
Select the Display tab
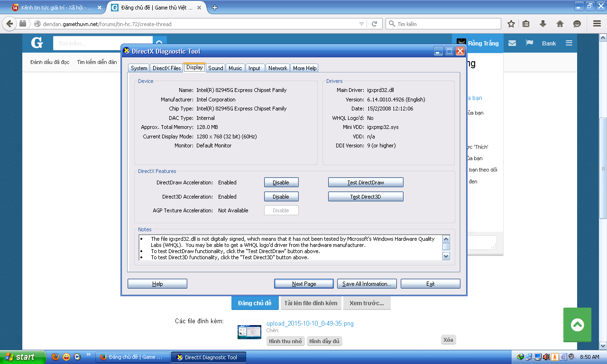194,67
